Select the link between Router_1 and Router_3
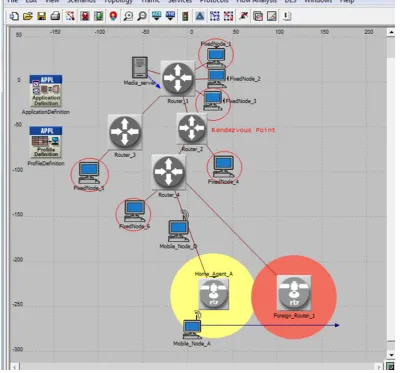The height and width of the screenshot is (373, 400). point(152,105)
